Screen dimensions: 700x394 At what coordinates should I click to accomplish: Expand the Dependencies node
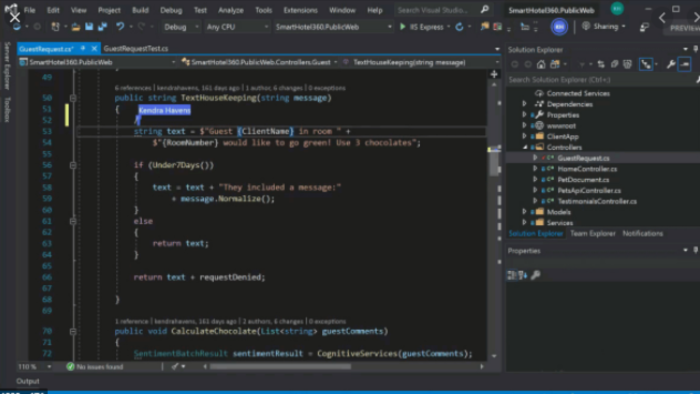pos(525,104)
